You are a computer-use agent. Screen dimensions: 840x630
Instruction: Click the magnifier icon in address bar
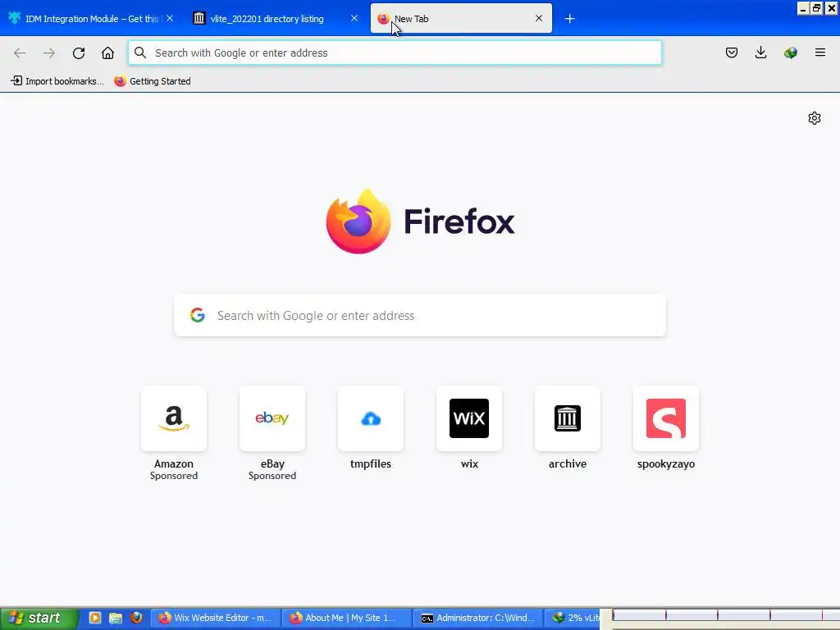[x=140, y=52]
